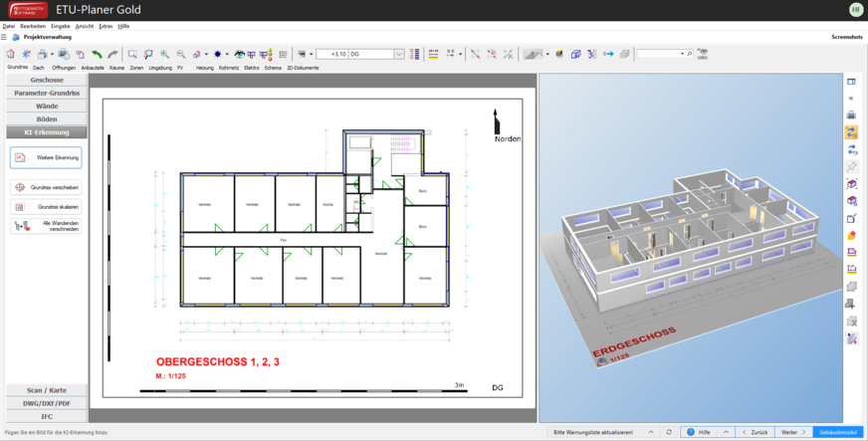Viewport: 868px width, 441px height.
Task: Open the Bearbeiten menu
Action: tap(33, 26)
